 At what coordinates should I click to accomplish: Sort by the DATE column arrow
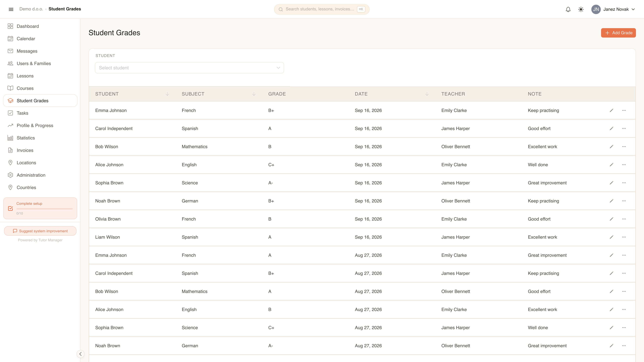427,94
